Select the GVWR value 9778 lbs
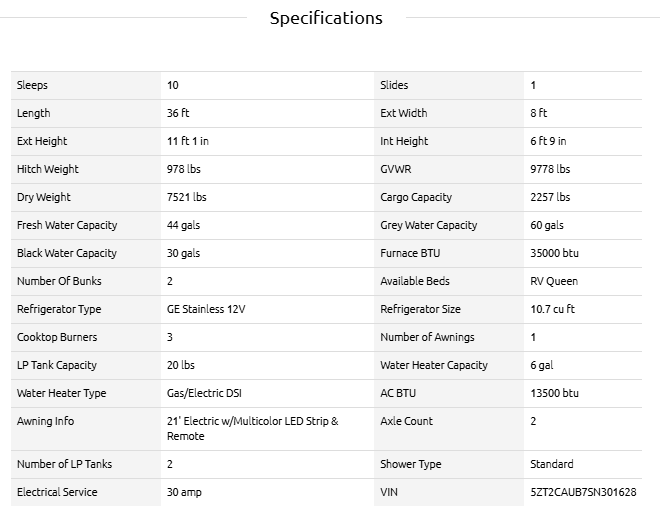 550,169
